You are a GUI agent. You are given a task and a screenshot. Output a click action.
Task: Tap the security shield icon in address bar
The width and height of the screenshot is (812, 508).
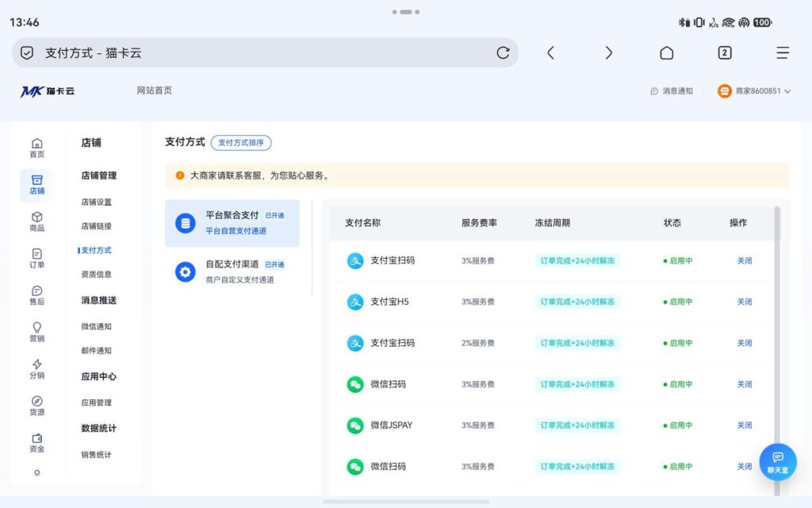[x=27, y=53]
